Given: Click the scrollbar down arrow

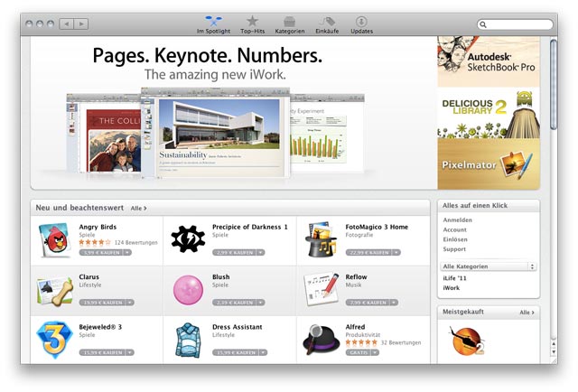Looking at the screenshot, I should tap(554, 351).
